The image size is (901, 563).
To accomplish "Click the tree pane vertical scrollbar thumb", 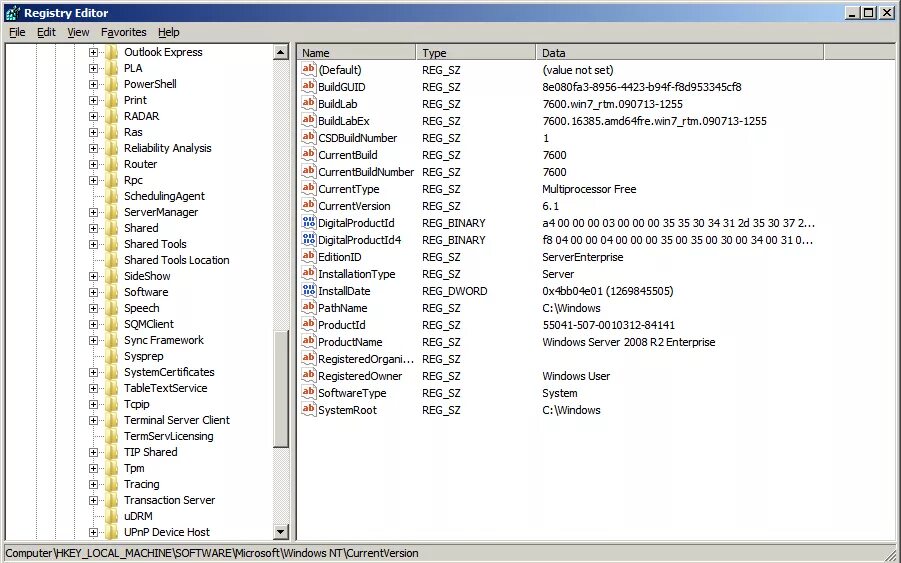I will pos(280,388).
